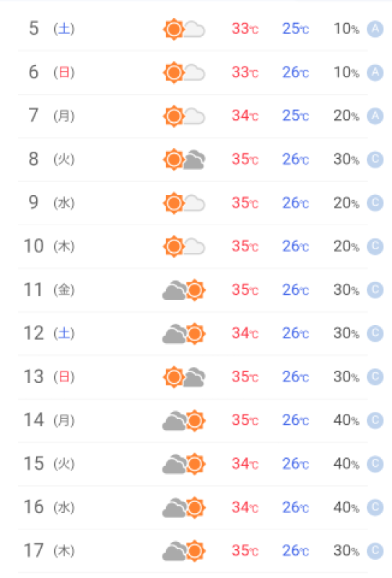Click the reliability A badge for day 6
The width and height of the screenshot is (392, 578).
[x=375, y=72]
